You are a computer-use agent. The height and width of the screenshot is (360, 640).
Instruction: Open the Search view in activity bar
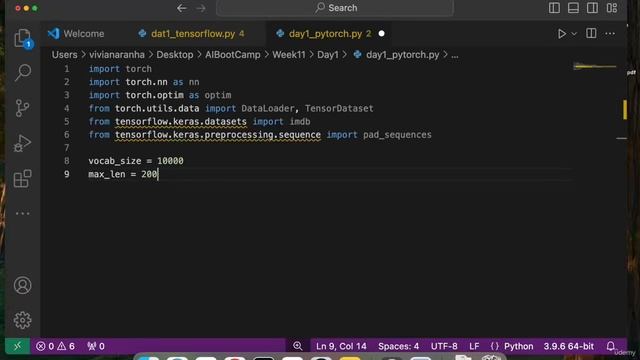point(22,73)
